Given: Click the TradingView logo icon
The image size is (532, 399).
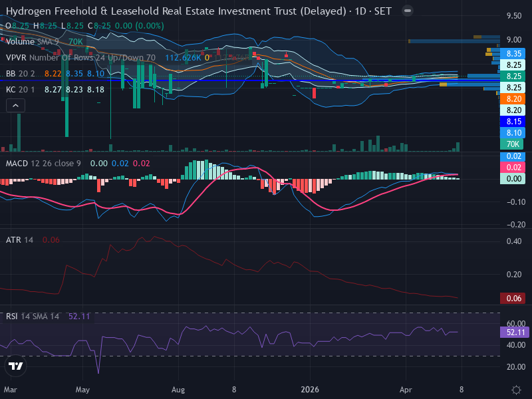Looking at the screenshot, I should click(x=15, y=366).
